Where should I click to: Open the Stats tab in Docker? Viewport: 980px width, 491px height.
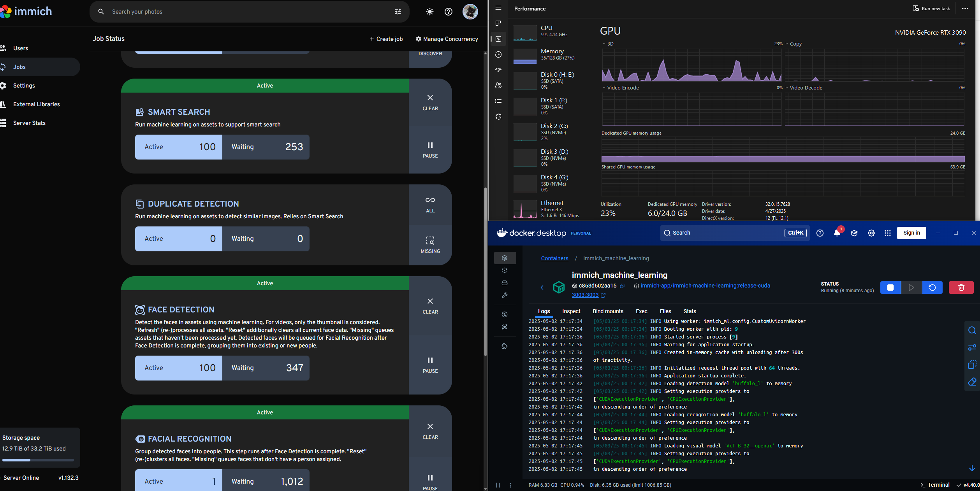(689, 311)
